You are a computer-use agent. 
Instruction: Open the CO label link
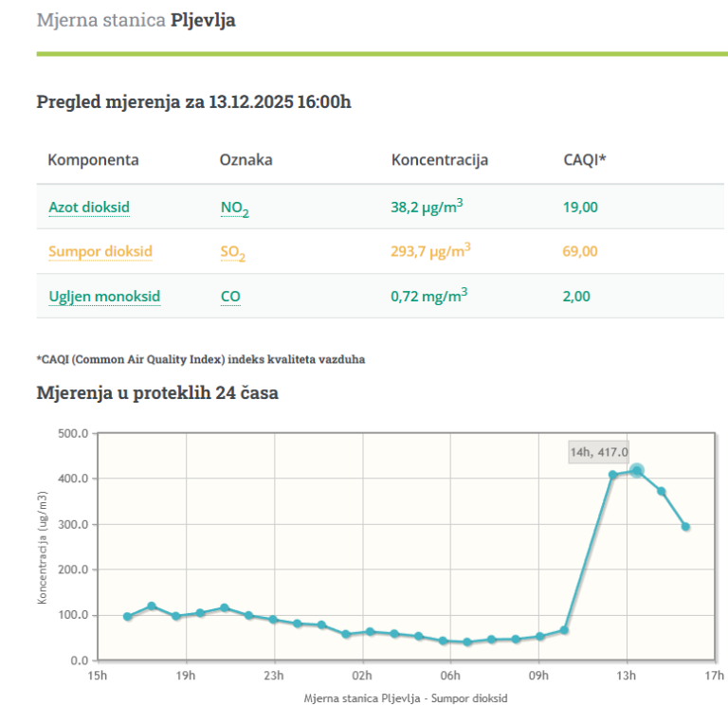click(229, 297)
